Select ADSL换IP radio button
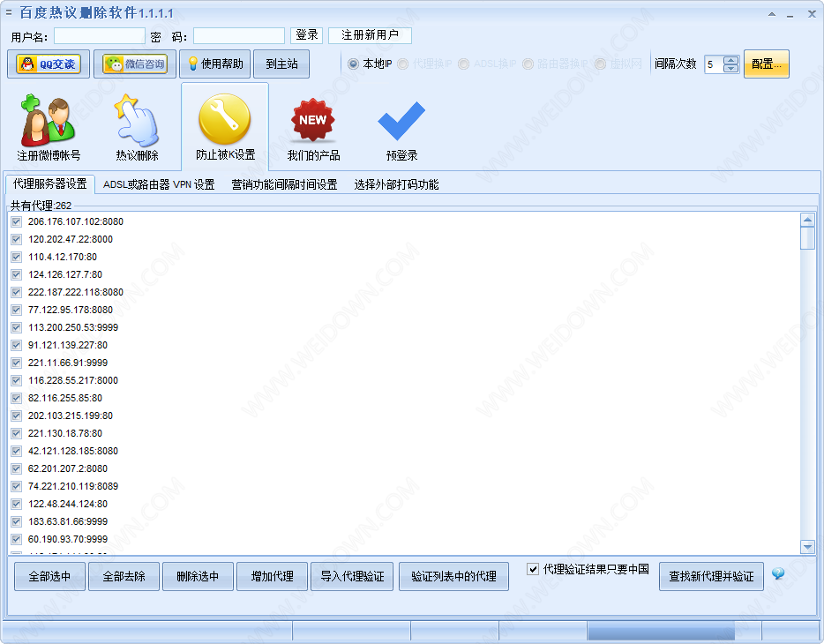Viewport: 824px width, 644px height. [x=463, y=64]
